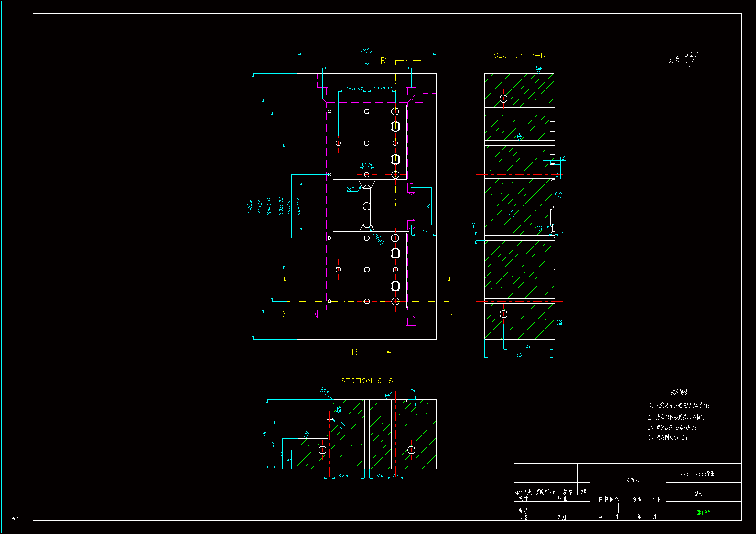
Task: Click the ø2.5 hole diameter dimension
Action: (343, 476)
